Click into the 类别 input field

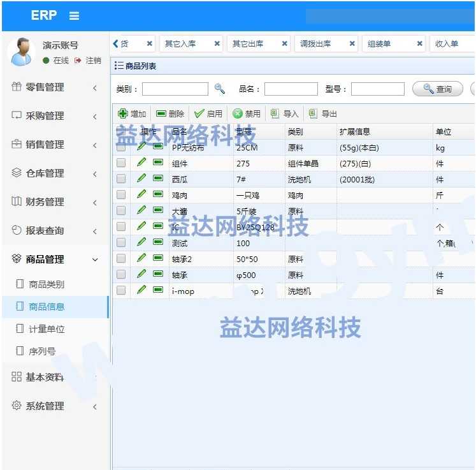pyautogui.click(x=175, y=89)
